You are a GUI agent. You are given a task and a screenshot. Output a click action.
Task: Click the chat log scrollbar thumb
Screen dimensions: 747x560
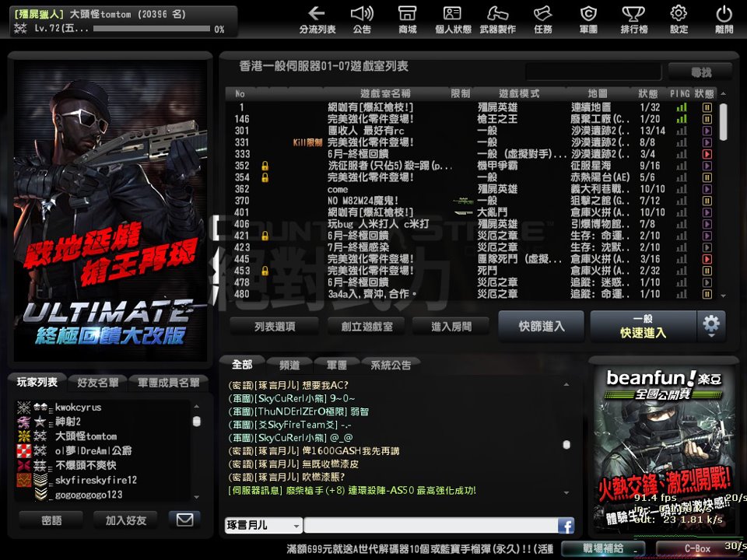coord(566,445)
